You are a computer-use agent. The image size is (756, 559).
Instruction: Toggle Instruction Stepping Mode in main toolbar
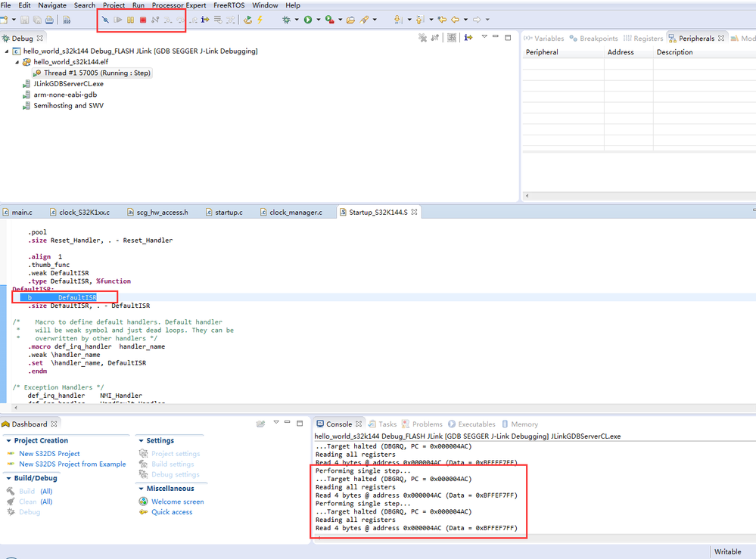point(205,20)
